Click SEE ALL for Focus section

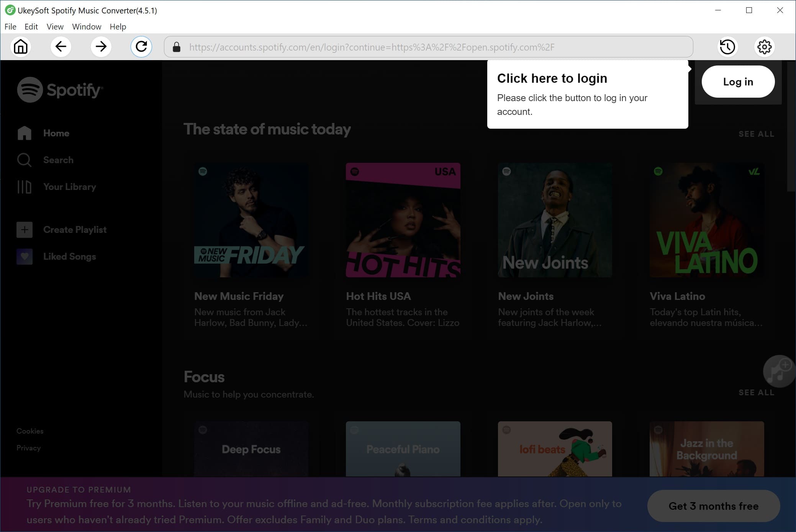point(756,393)
